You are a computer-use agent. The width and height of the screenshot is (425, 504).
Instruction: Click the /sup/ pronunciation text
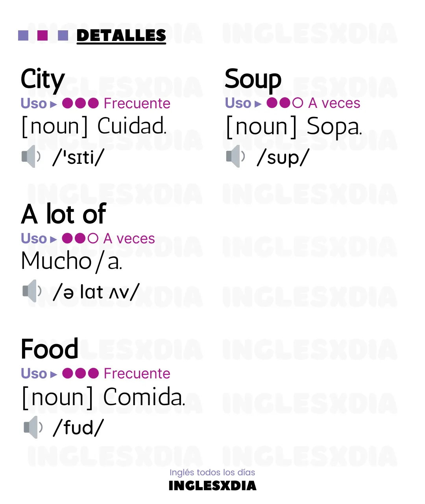[x=283, y=157]
